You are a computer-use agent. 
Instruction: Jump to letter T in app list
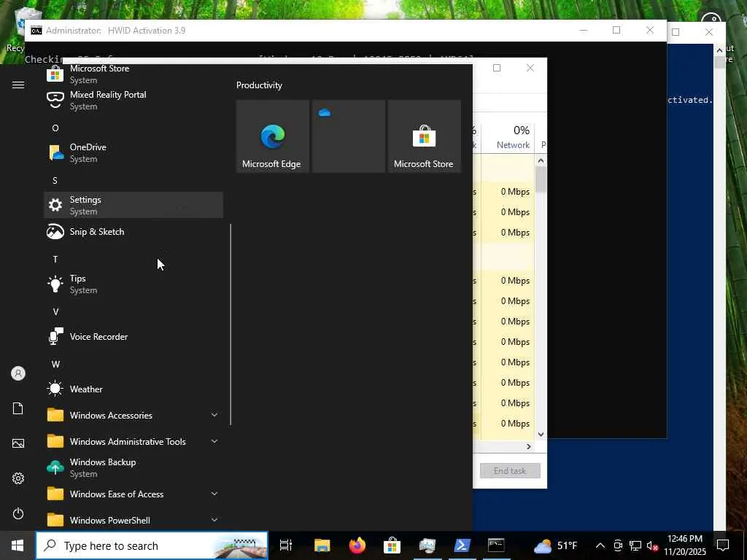coord(55,259)
